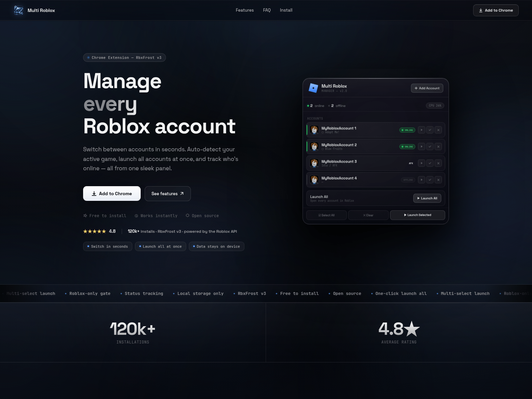Viewport: 532px width, 399px height.
Task: Click Add Account in the manager panel
Action: point(427,88)
